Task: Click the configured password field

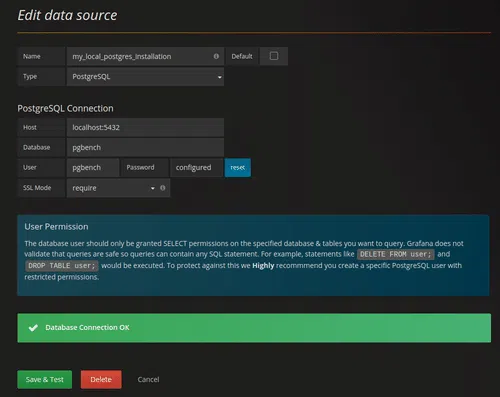Action: 196,168
